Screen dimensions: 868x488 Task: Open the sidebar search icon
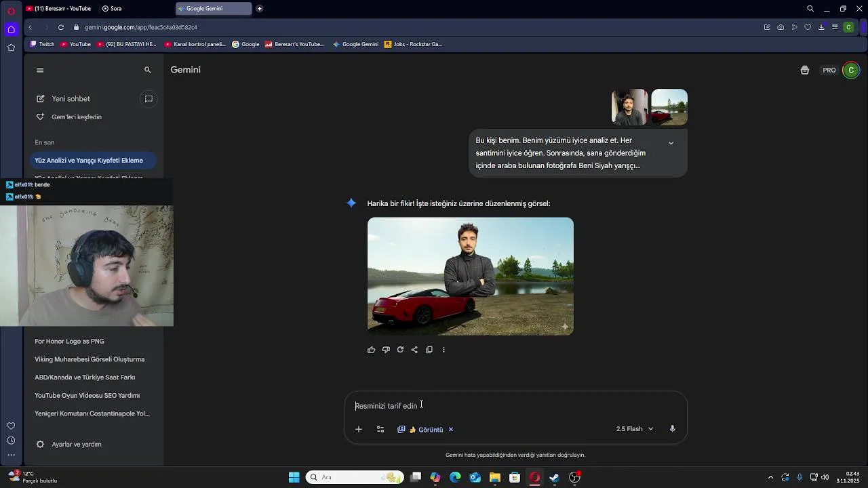coord(147,70)
